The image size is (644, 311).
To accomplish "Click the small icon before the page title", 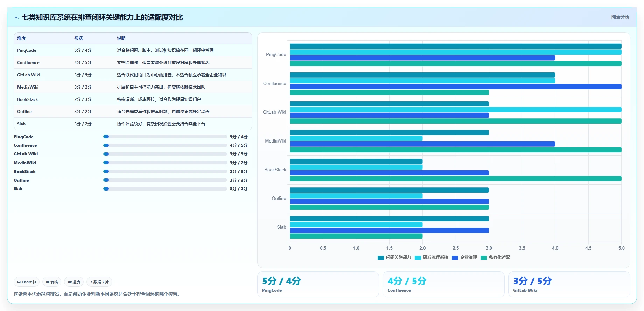I will coord(16,18).
